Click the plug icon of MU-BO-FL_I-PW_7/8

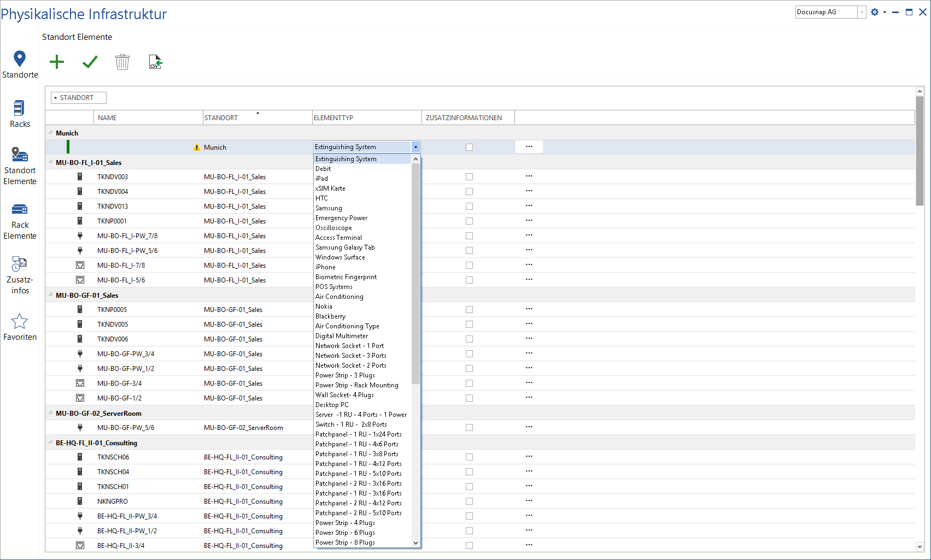(80, 235)
